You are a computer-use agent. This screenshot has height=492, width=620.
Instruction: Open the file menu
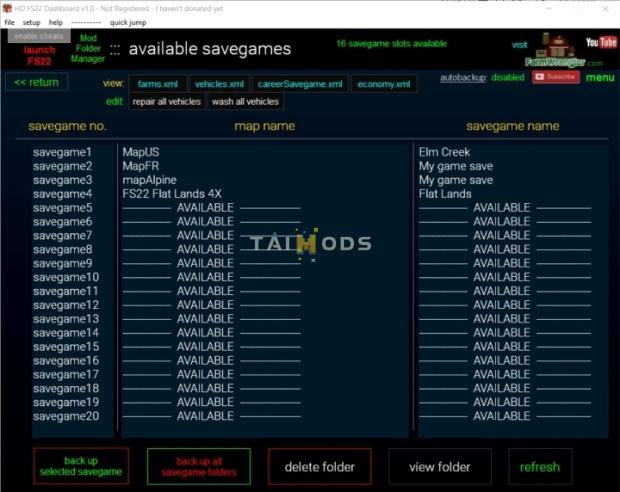[9, 23]
